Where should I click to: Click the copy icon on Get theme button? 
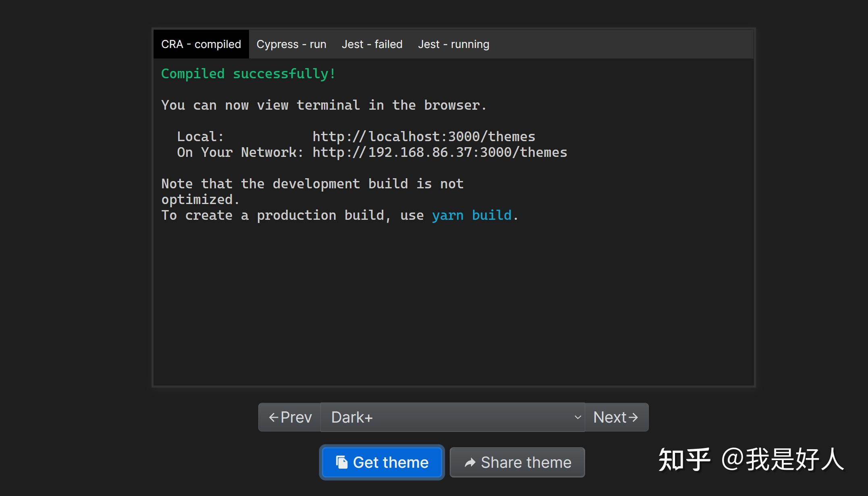tap(342, 462)
